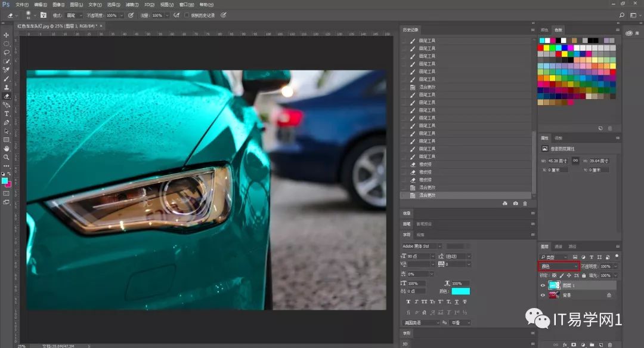Open the 图像(I) menu
The image size is (644, 348).
[57, 4]
